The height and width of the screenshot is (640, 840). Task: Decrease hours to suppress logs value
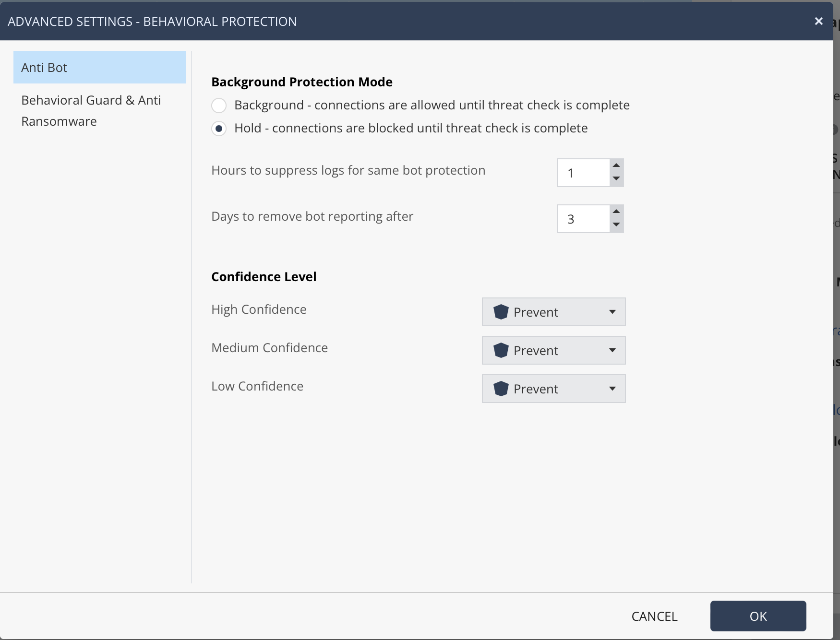point(616,179)
